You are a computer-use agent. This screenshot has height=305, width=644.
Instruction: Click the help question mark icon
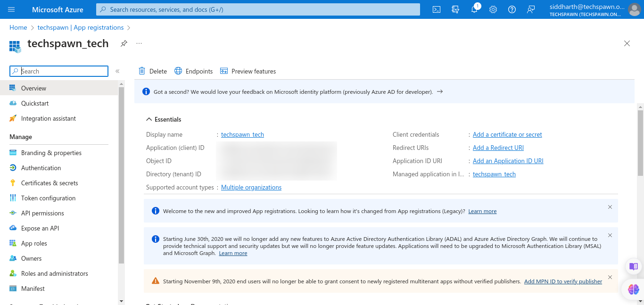point(512,9)
